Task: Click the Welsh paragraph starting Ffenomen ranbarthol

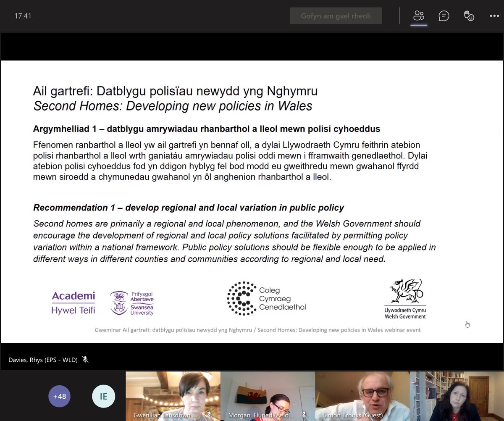Action: [231, 161]
